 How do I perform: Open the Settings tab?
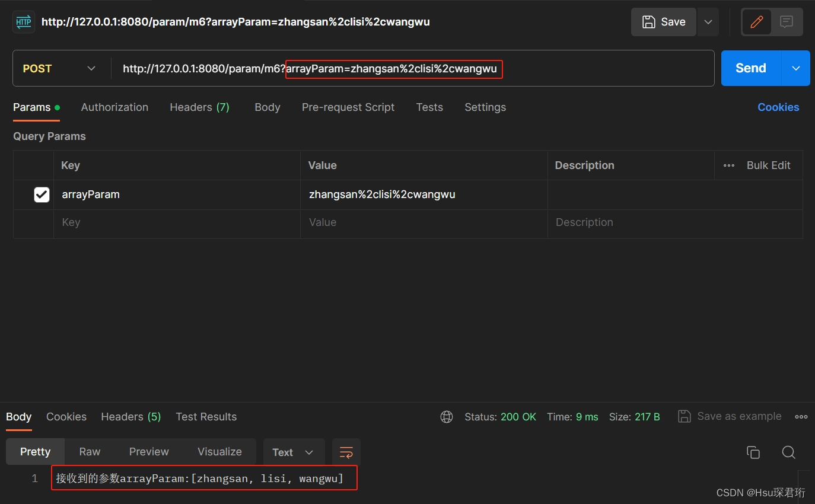tap(485, 107)
